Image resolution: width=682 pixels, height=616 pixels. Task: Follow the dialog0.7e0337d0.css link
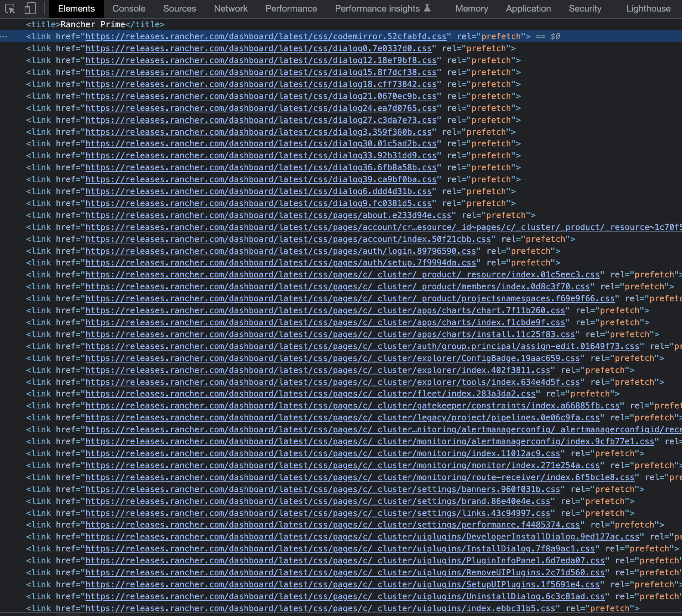click(259, 48)
